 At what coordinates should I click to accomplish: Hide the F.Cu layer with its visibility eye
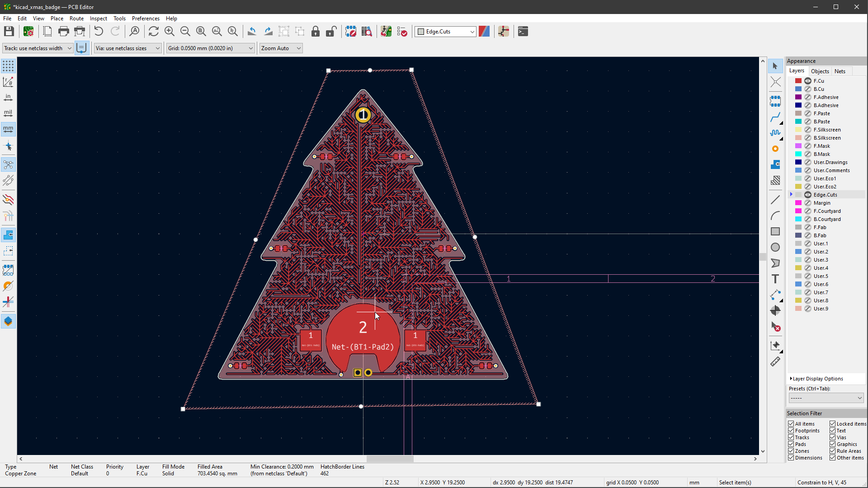pos(808,80)
